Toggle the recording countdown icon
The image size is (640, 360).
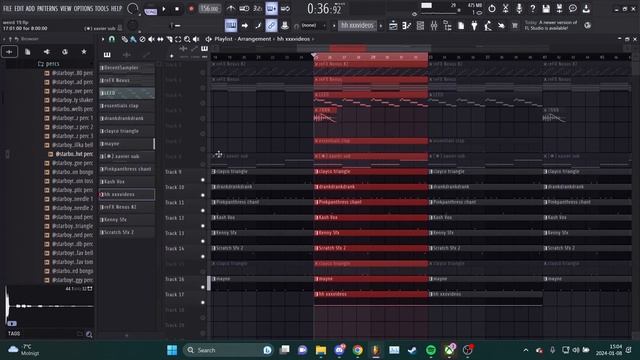click(258, 8)
